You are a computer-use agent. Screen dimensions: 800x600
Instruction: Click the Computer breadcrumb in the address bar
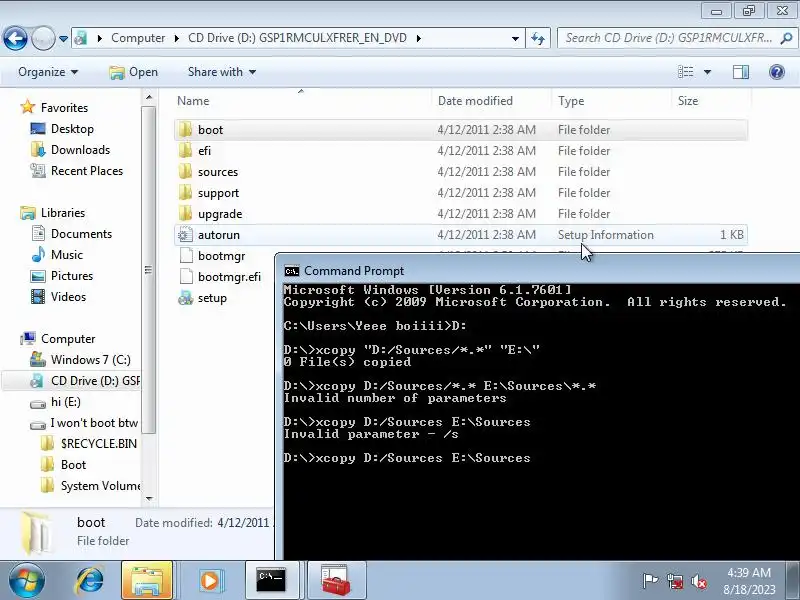click(x=138, y=38)
